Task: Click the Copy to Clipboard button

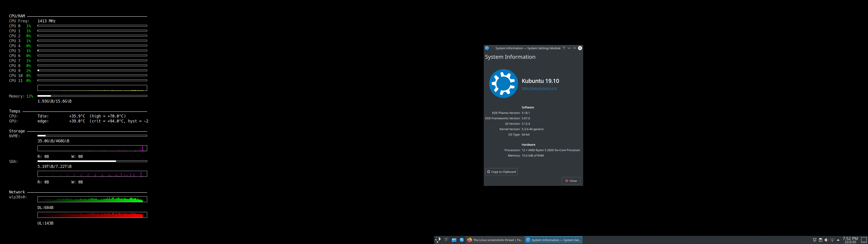Action: click(501, 172)
